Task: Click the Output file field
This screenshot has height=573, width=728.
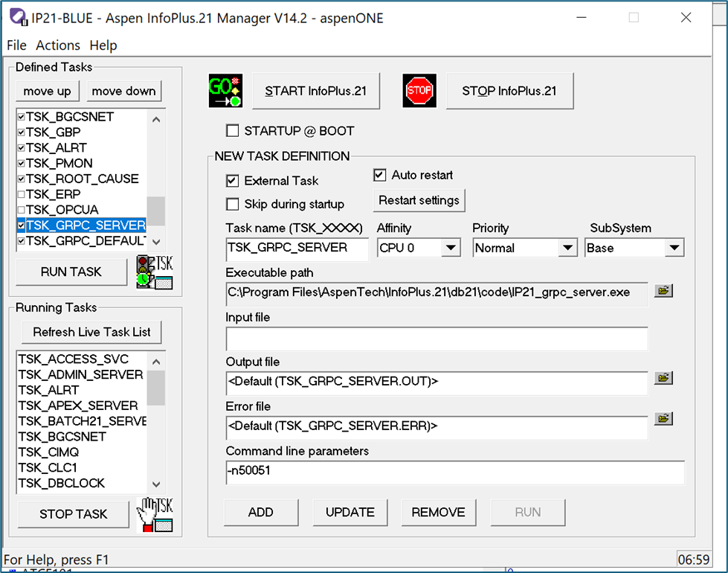Action: [x=437, y=382]
